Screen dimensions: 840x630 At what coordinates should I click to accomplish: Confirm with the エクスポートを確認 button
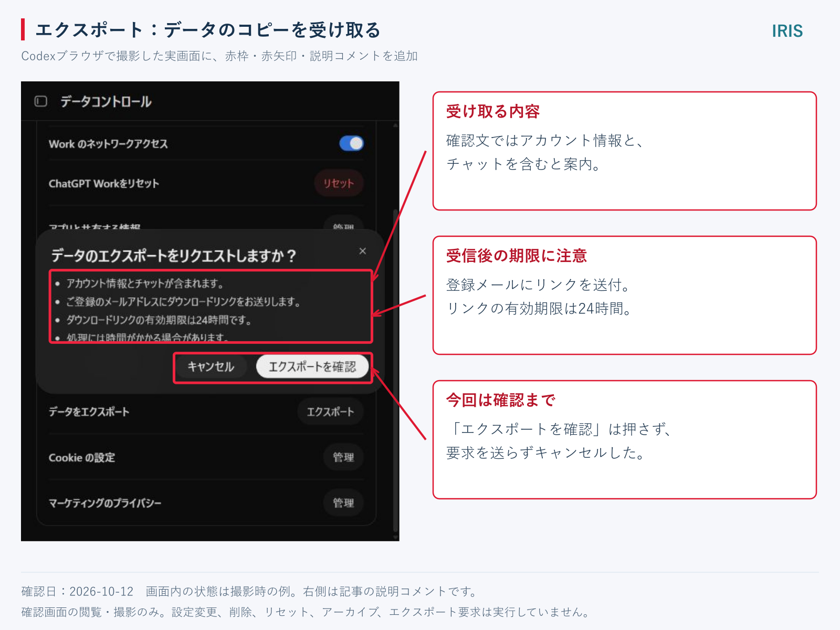pyautogui.click(x=312, y=366)
